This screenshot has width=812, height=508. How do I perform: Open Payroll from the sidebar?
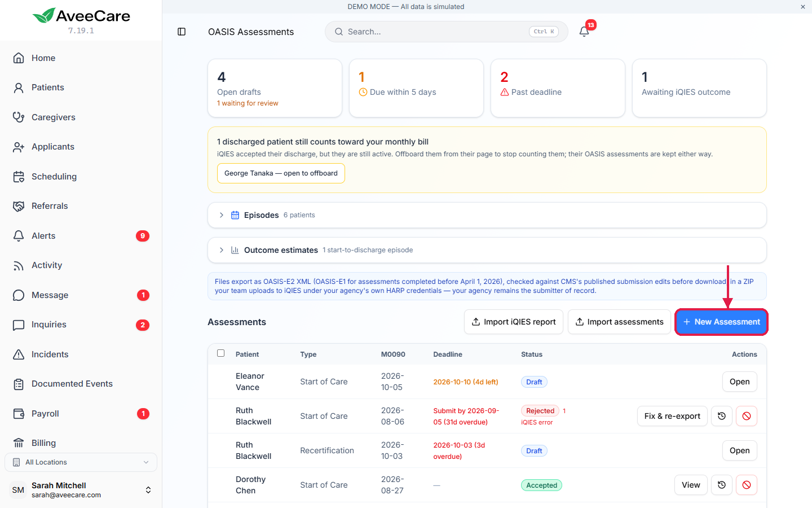(x=81, y=414)
